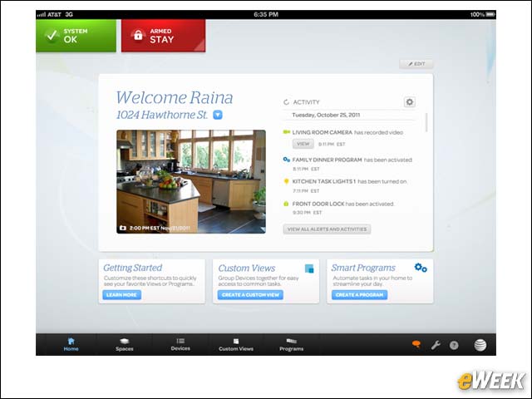Click the Family Dinner Program gears icon
The height and width of the screenshot is (399, 532).
click(286, 159)
